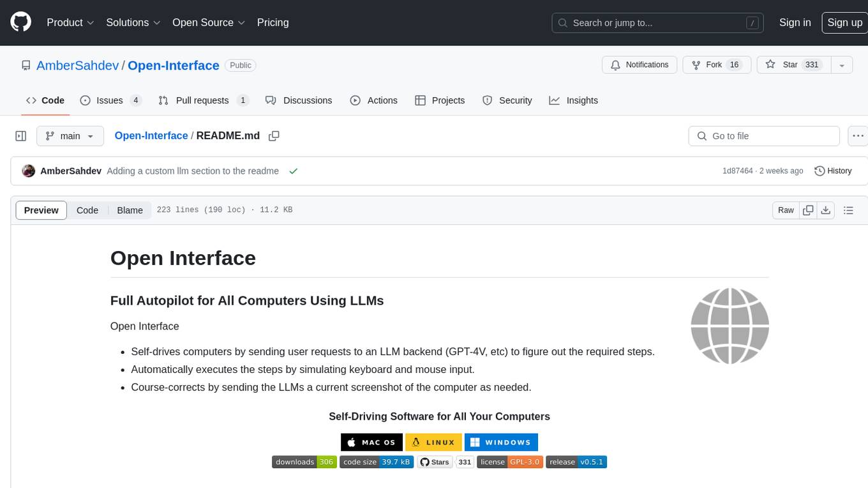868x488 pixels.
Task: Click the code size 39.7 kB badge
Action: [377, 462]
